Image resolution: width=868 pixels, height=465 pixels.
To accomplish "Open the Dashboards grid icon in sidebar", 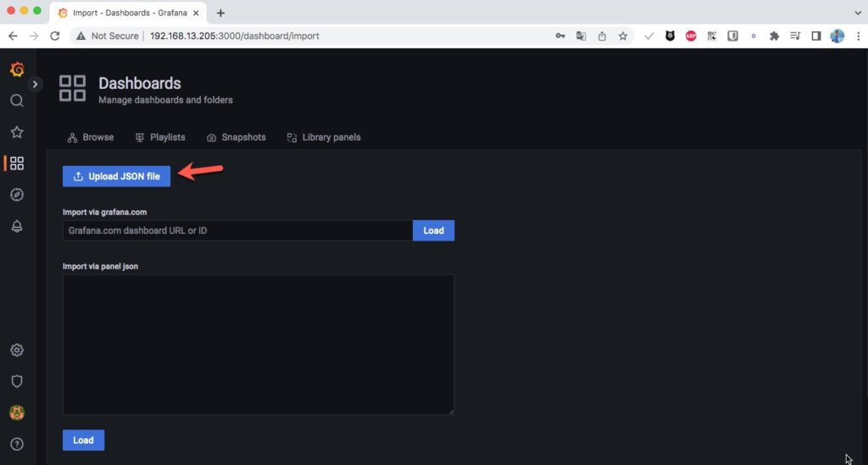I will tap(17, 163).
